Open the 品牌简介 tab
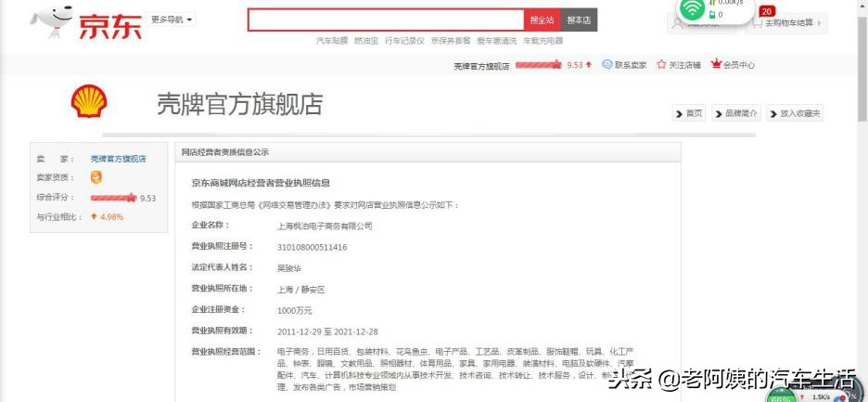 [736, 113]
